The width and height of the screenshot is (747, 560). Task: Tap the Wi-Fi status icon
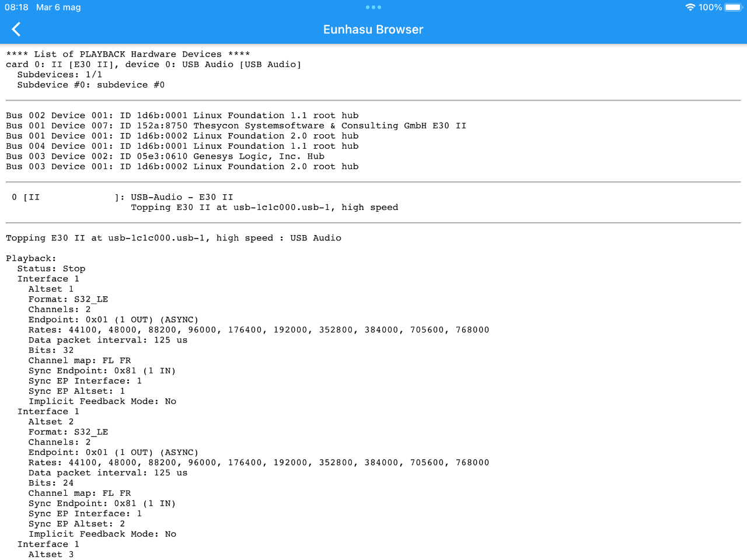point(690,8)
